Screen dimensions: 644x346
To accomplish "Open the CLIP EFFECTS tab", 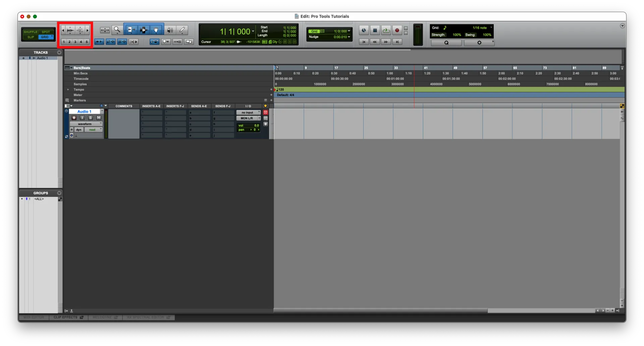I will point(68,317).
